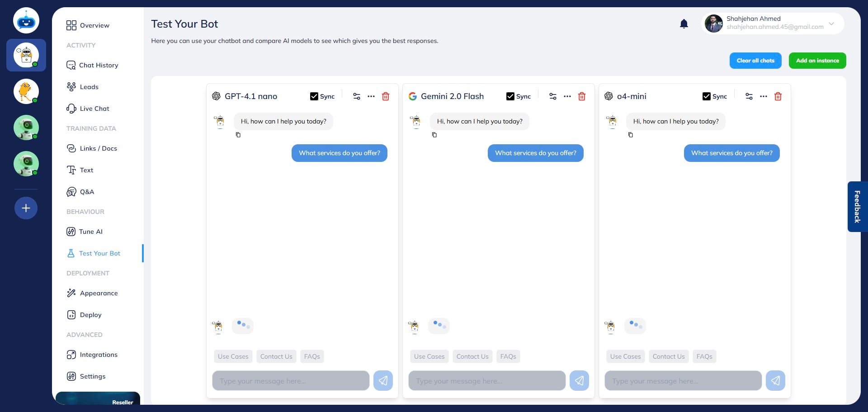868x412 pixels.
Task: Clear all chats
Action: [x=755, y=60]
